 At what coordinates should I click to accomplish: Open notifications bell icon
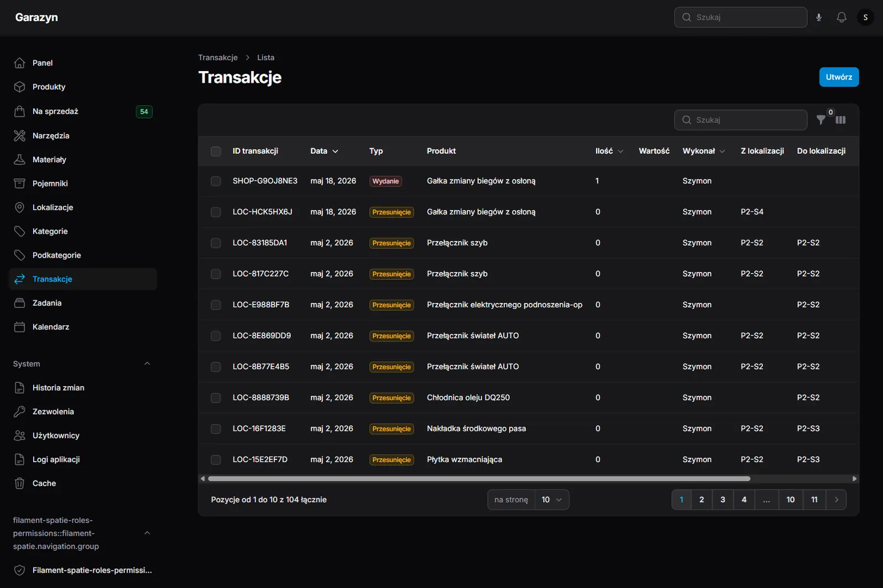coord(842,17)
